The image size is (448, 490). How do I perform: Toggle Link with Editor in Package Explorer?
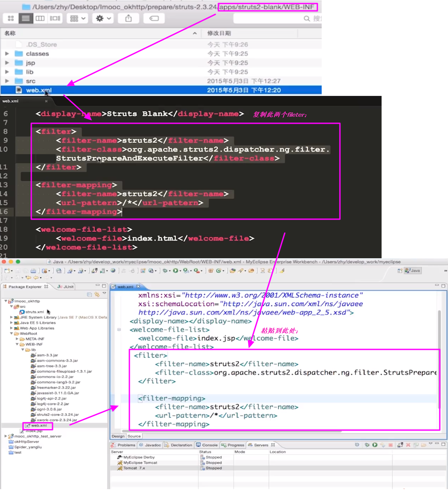(x=97, y=294)
